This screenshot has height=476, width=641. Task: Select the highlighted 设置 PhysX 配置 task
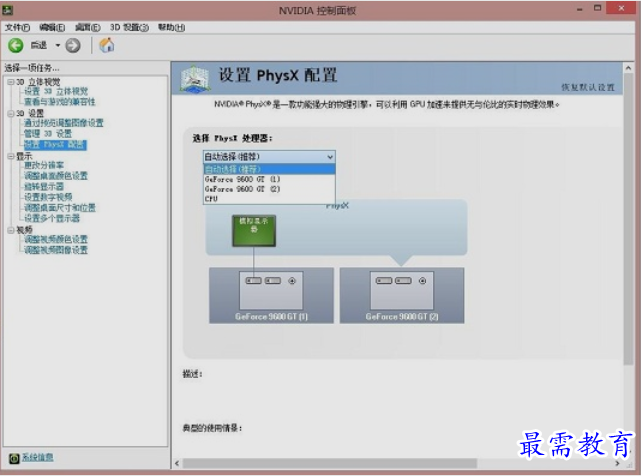(x=55, y=145)
